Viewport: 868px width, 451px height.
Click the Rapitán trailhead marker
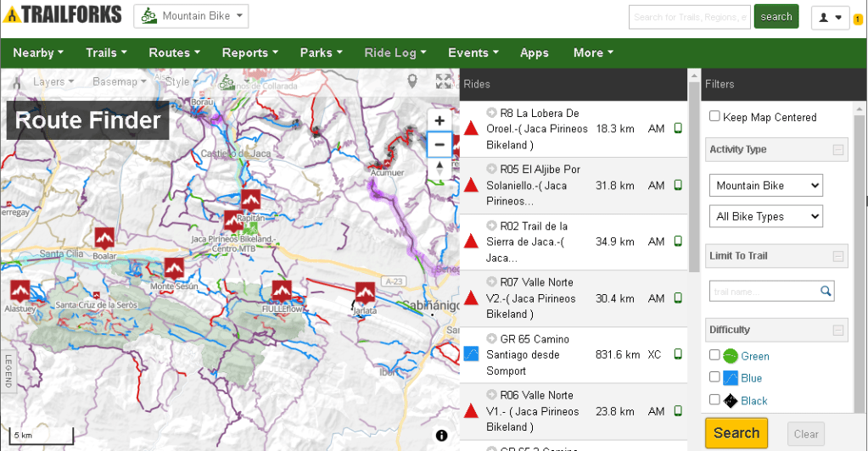[x=249, y=199]
